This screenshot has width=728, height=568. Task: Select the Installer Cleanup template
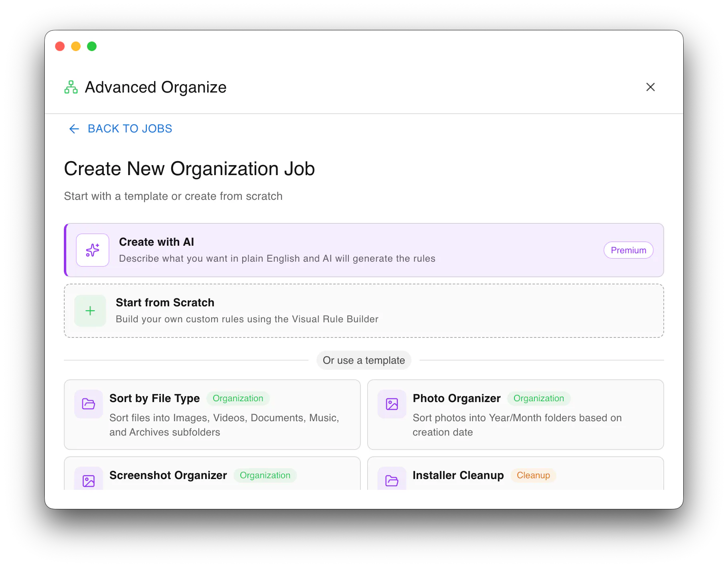[516, 473]
